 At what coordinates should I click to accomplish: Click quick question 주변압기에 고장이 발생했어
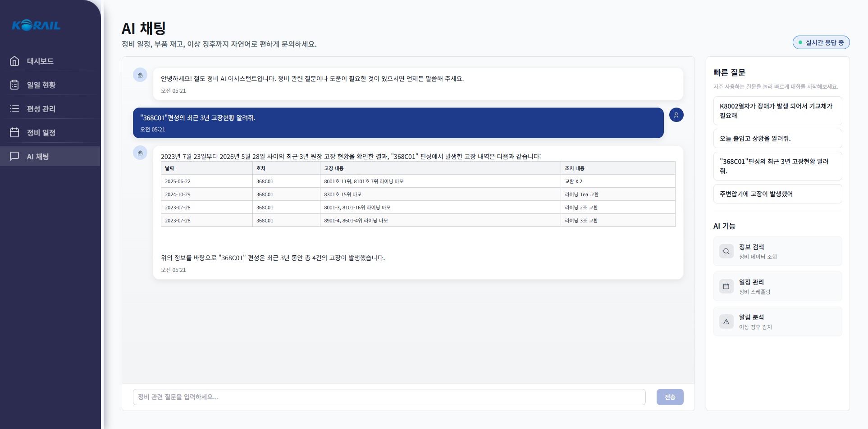point(777,194)
